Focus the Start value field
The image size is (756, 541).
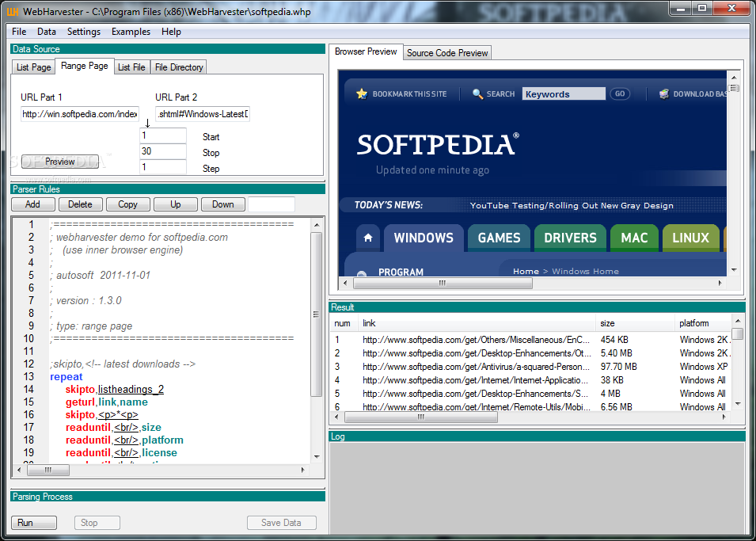pyautogui.click(x=163, y=135)
